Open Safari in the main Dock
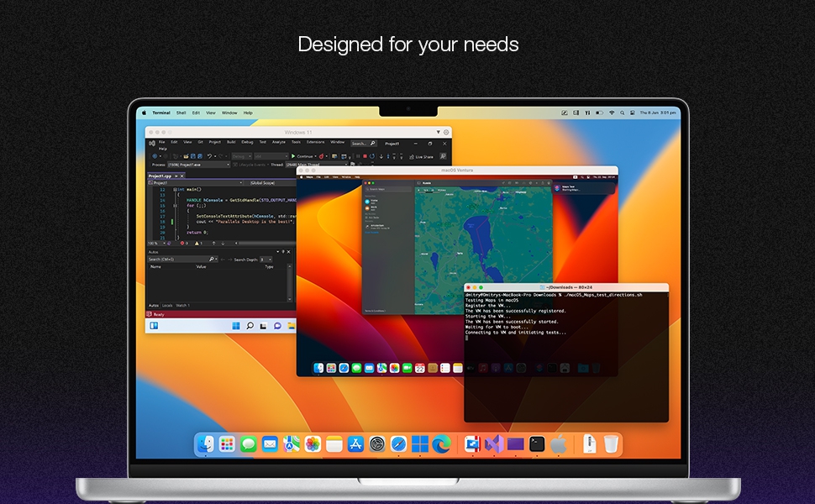The width and height of the screenshot is (815, 504). click(398, 444)
